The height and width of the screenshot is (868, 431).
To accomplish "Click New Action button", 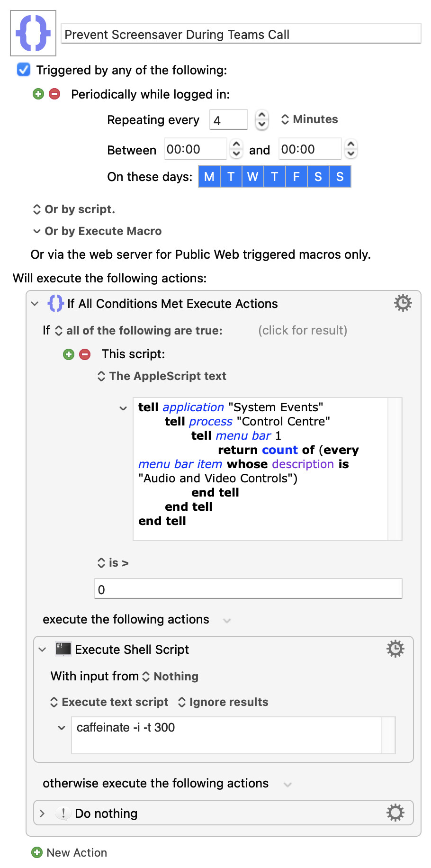I will pyautogui.click(x=69, y=852).
